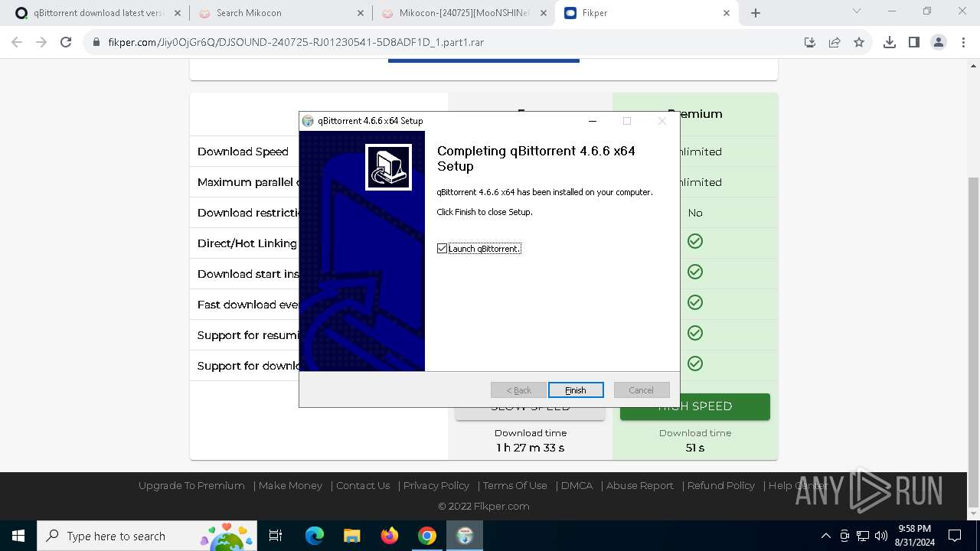Share this page icon
Image resolution: width=980 pixels, height=551 pixels.
coord(835,42)
